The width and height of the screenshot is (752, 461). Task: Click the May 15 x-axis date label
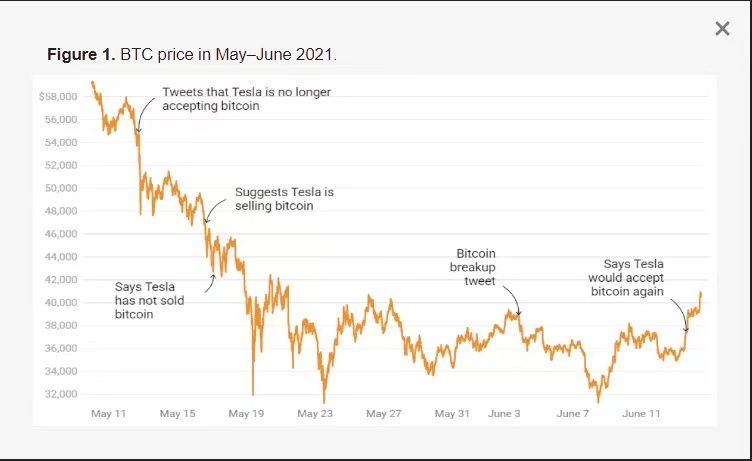tap(177, 414)
